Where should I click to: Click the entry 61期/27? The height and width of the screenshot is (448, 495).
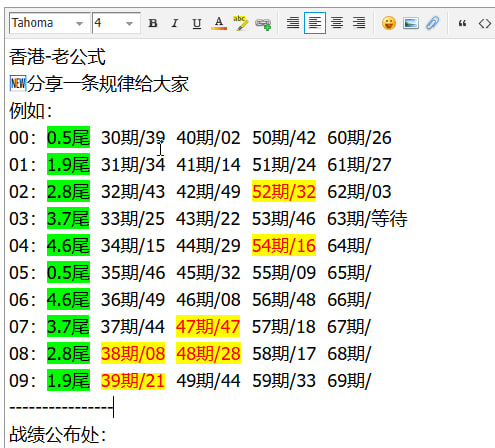(359, 164)
